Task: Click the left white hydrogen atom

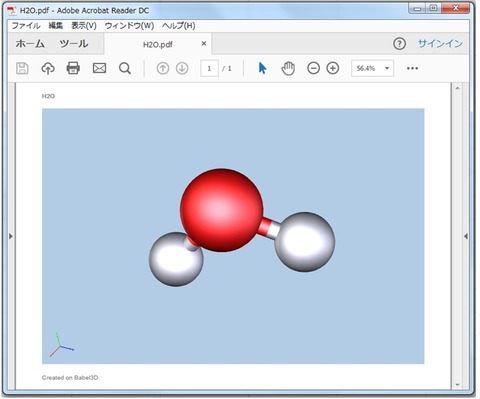Action: (x=176, y=259)
